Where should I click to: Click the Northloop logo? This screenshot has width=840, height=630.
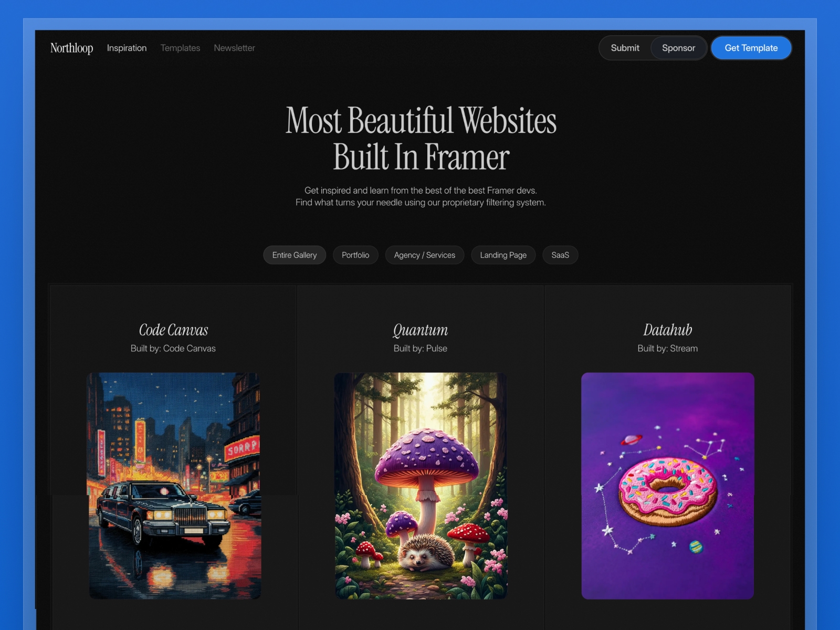click(x=71, y=48)
